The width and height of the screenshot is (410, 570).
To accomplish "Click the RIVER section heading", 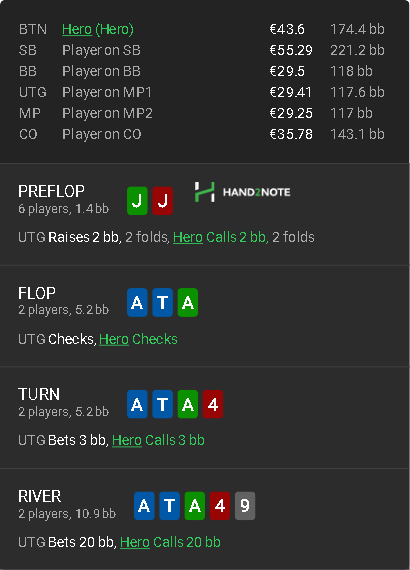I will tap(40, 496).
